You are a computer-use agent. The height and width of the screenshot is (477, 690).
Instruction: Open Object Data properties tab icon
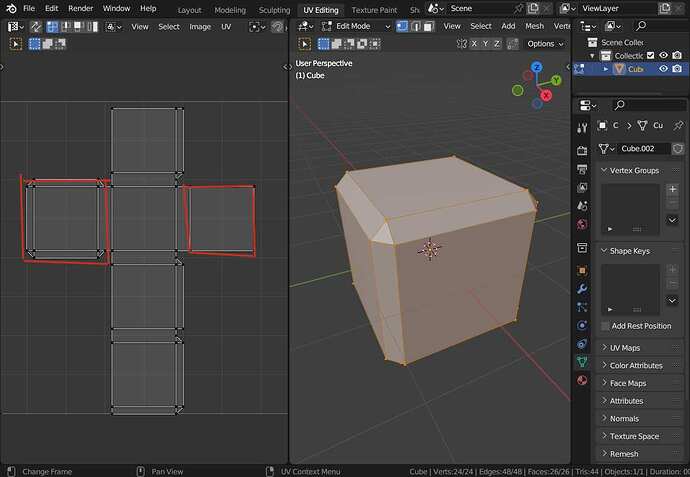[x=582, y=362]
